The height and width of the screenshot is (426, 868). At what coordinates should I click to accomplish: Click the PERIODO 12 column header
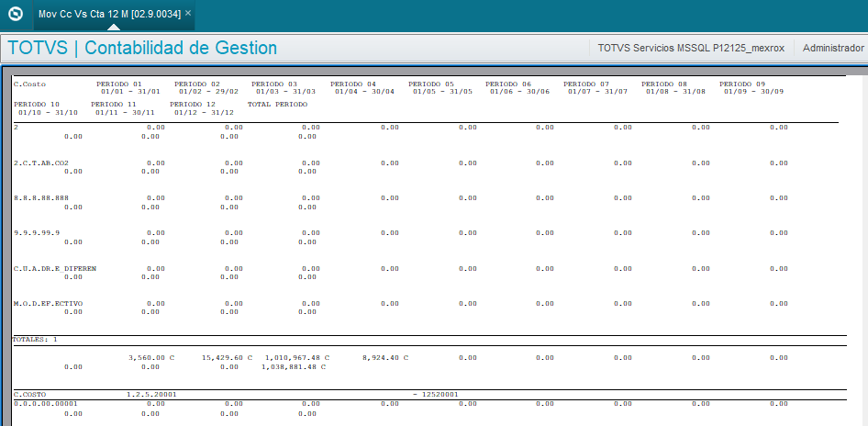point(193,104)
